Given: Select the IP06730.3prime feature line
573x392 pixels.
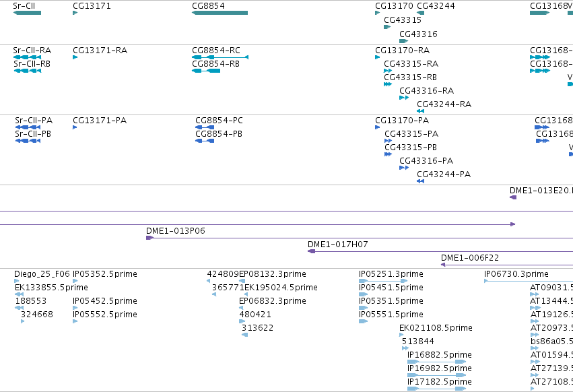Looking at the screenshot, I should (529, 281).
